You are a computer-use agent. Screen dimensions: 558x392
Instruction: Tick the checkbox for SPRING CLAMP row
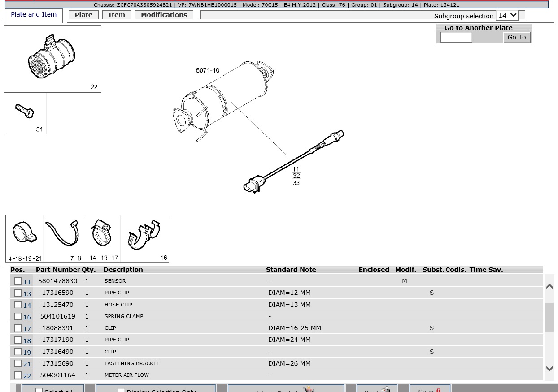[18, 316]
